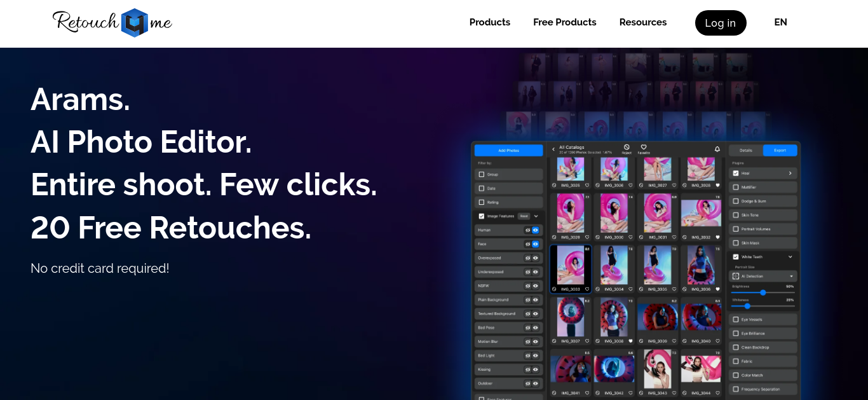
Task: Select the IMG_3036 photo thumbnail
Action: coord(701,265)
